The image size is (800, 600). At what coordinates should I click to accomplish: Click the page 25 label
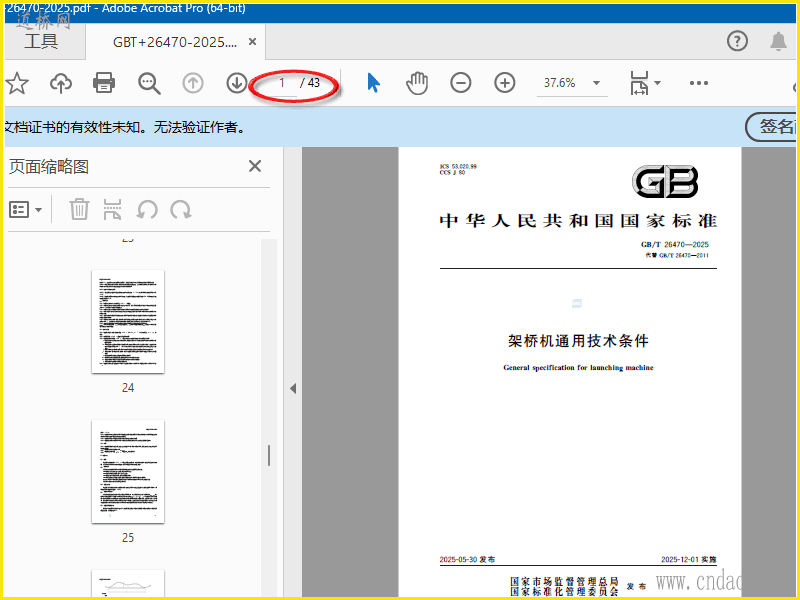(x=128, y=538)
